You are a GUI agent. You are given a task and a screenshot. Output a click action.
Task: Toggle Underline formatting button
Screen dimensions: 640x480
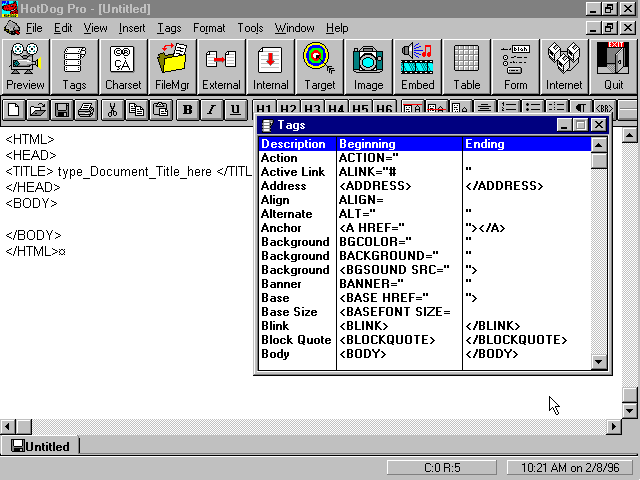[235, 110]
